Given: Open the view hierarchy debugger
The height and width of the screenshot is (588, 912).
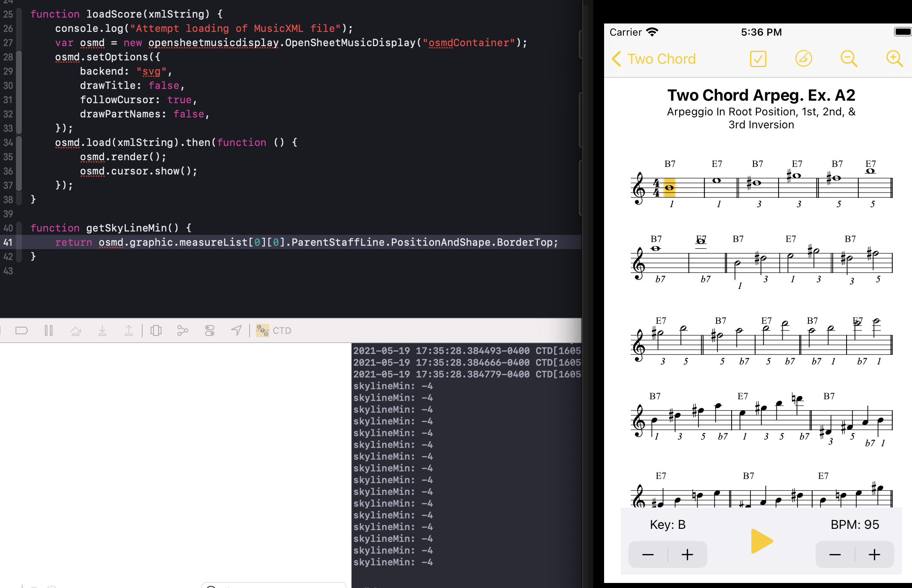Looking at the screenshot, I should (x=156, y=330).
